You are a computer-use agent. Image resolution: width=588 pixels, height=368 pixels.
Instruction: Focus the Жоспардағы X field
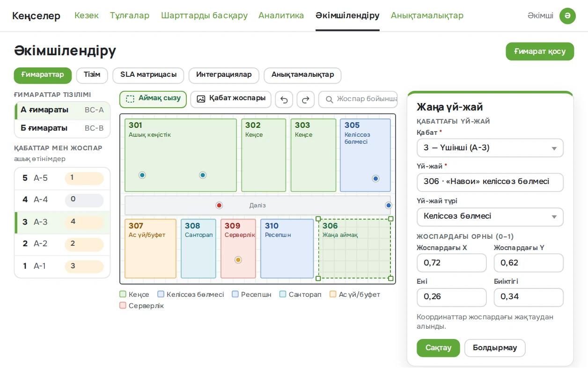coord(452,263)
